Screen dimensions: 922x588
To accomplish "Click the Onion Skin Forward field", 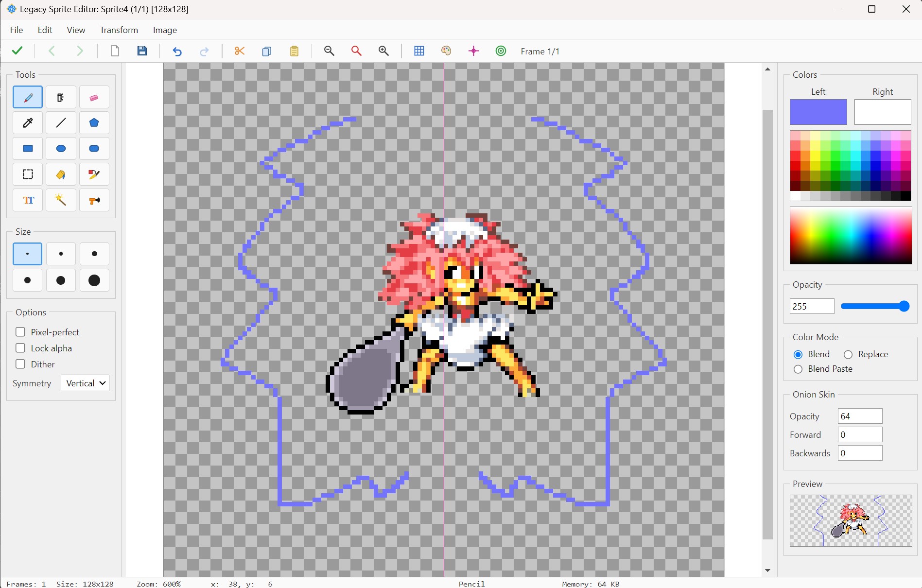I will 860,434.
